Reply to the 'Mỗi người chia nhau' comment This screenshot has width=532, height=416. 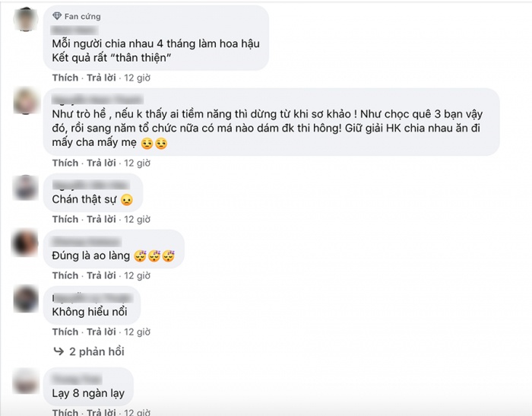tap(101, 78)
